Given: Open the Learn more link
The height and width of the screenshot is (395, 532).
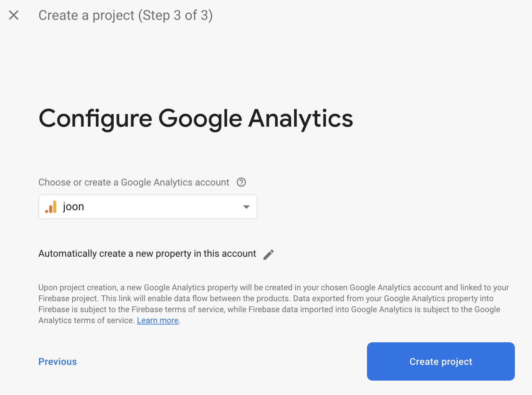Looking at the screenshot, I should coord(157,320).
